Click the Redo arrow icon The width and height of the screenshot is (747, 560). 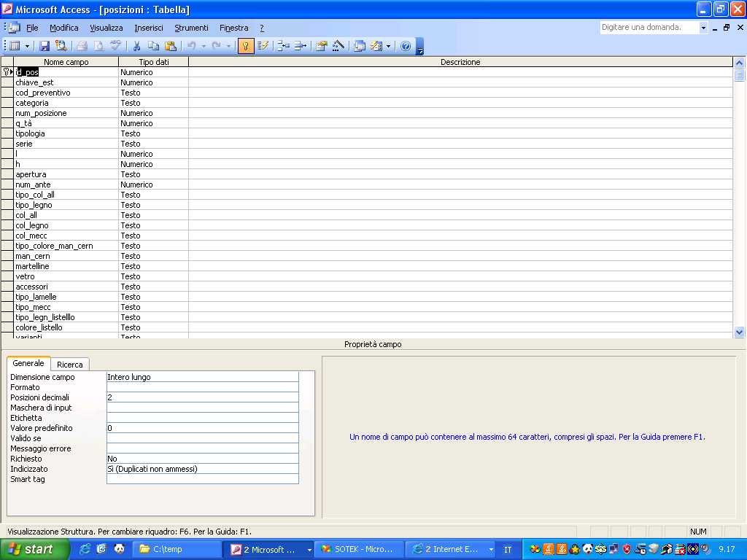pyautogui.click(x=216, y=46)
